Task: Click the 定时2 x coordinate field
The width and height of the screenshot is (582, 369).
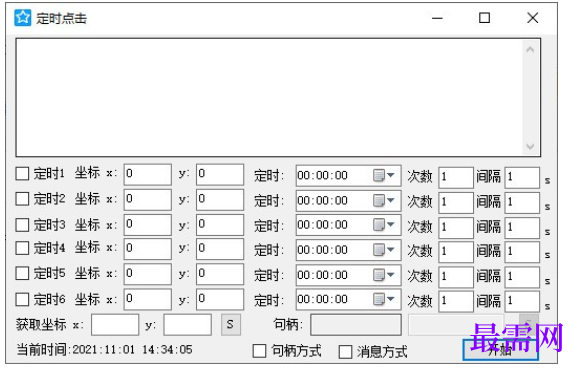Action: tap(148, 199)
